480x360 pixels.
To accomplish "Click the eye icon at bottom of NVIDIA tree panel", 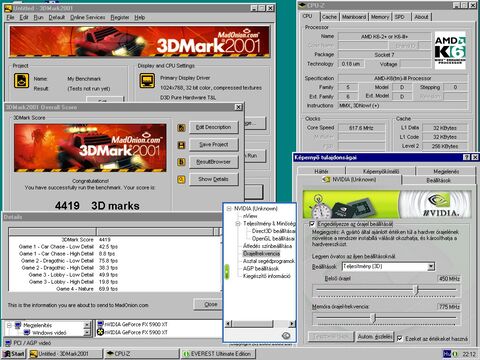I will (286, 335).
